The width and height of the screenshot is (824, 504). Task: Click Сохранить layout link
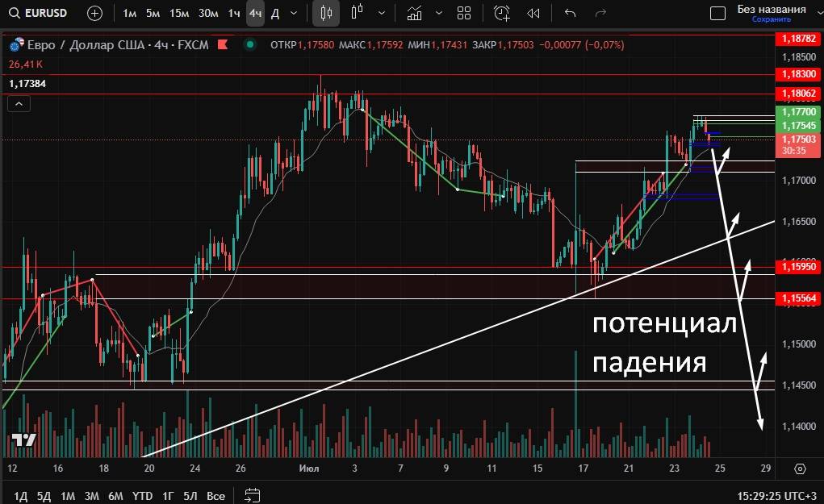tap(772, 19)
